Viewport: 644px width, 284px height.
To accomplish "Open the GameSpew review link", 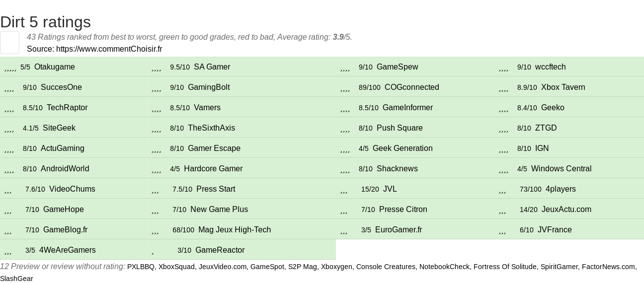I will click(398, 67).
